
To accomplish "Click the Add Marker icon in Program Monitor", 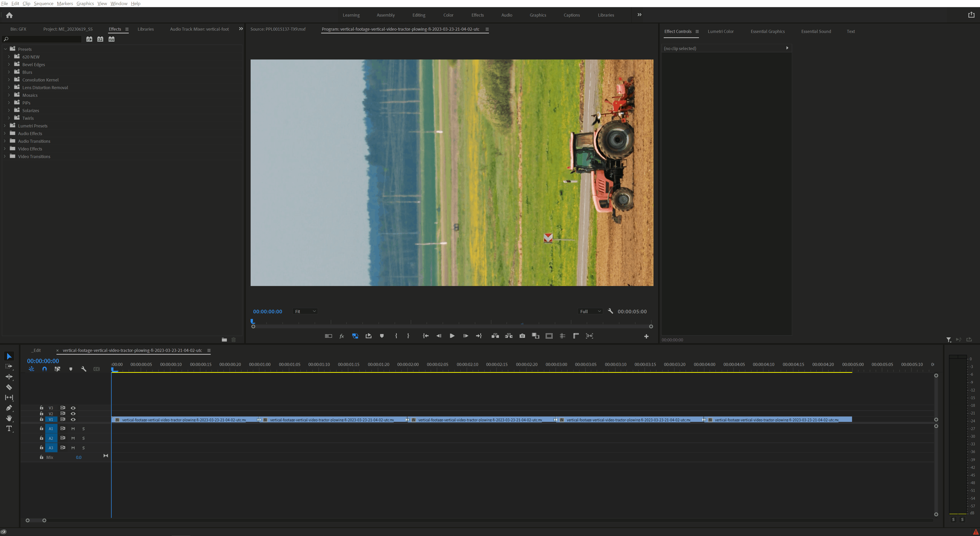I will tap(382, 336).
